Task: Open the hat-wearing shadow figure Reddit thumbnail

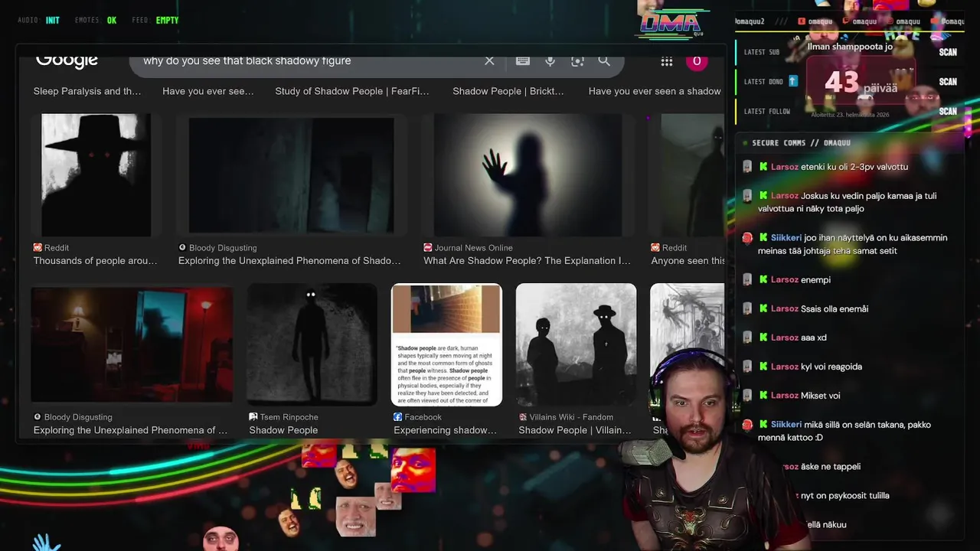Action: pos(96,174)
